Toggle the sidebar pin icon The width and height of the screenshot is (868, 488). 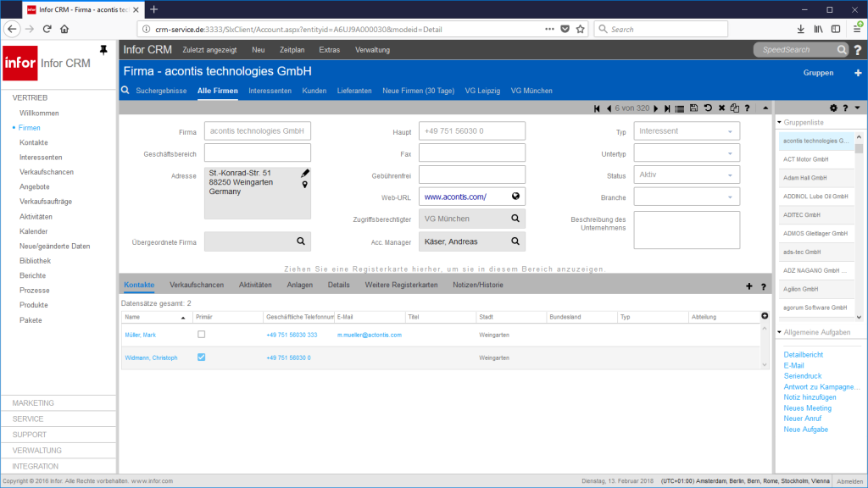tap(103, 49)
